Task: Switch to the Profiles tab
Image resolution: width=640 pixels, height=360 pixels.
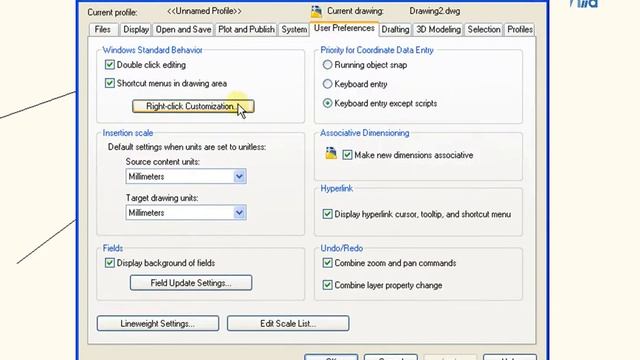Action: pos(520,29)
